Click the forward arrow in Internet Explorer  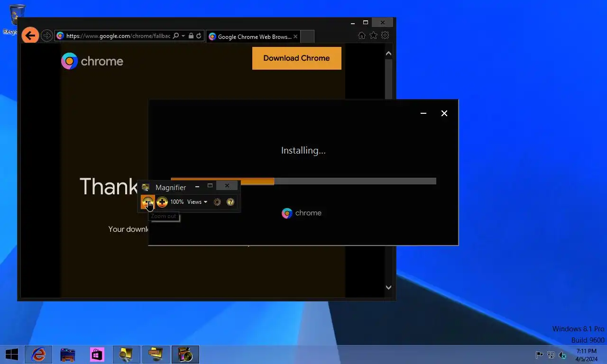tap(46, 36)
